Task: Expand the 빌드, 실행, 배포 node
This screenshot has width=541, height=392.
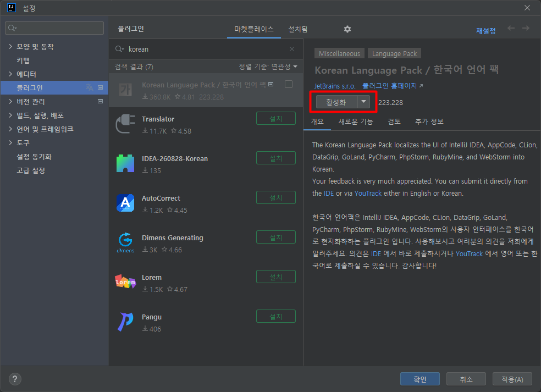Action: tap(10, 115)
